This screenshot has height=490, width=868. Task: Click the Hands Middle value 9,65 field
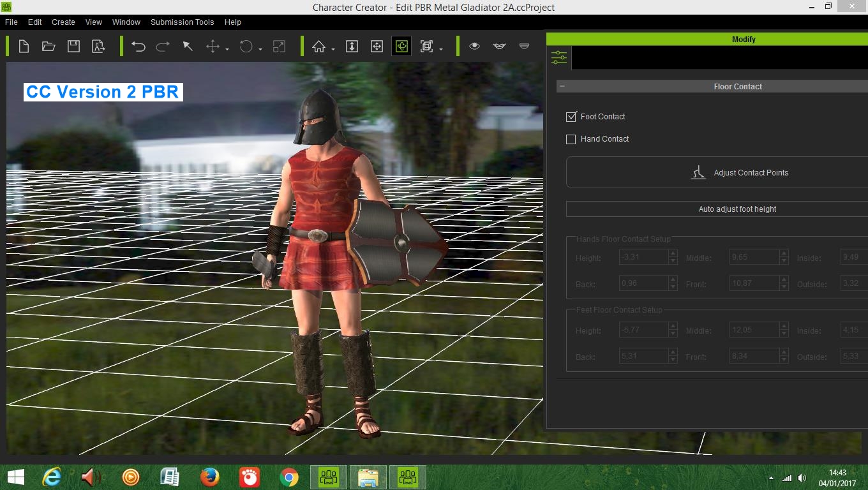(x=753, y=257)
